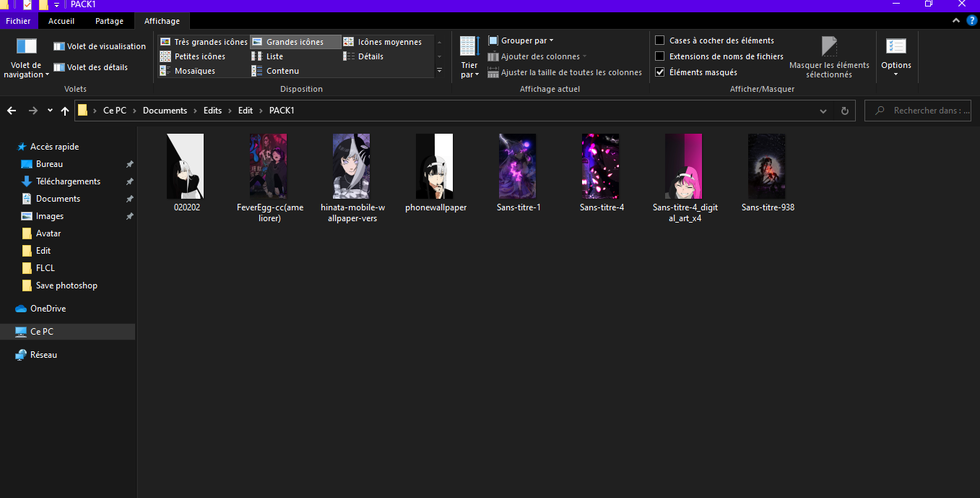Open the recent locations dropdown arrow
Viewport: 980px width, 498px height.
click(50, 111)
